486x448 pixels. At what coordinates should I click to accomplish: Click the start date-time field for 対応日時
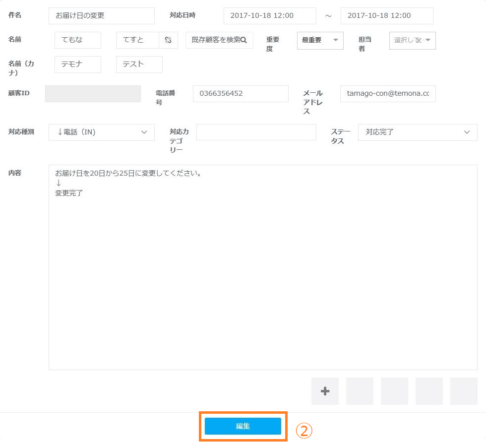pyautogui.click(x=270, y=16)
